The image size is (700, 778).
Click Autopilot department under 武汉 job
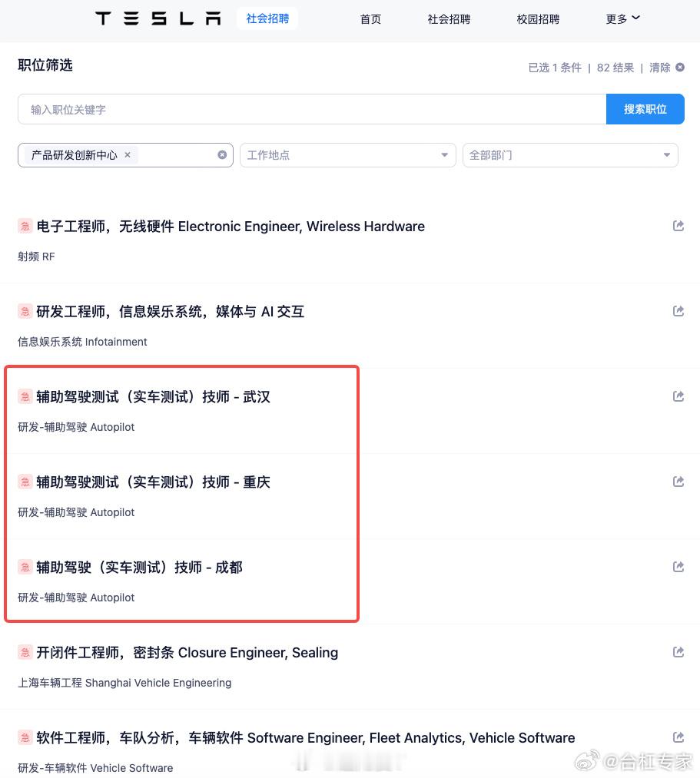76,427
